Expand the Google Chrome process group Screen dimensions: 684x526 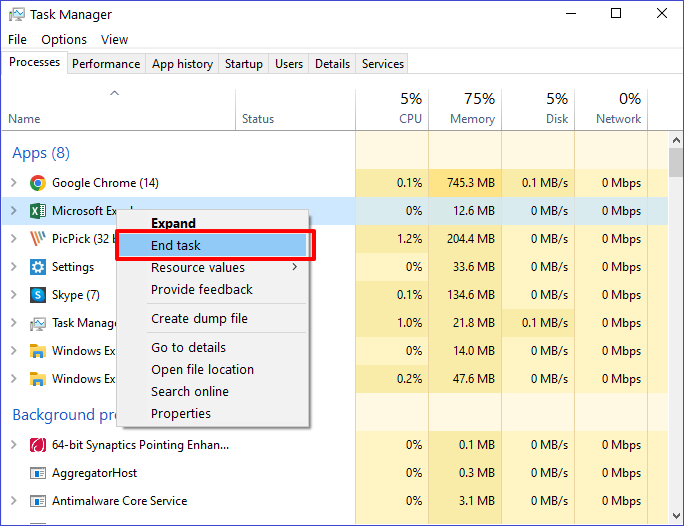point(14,183)
